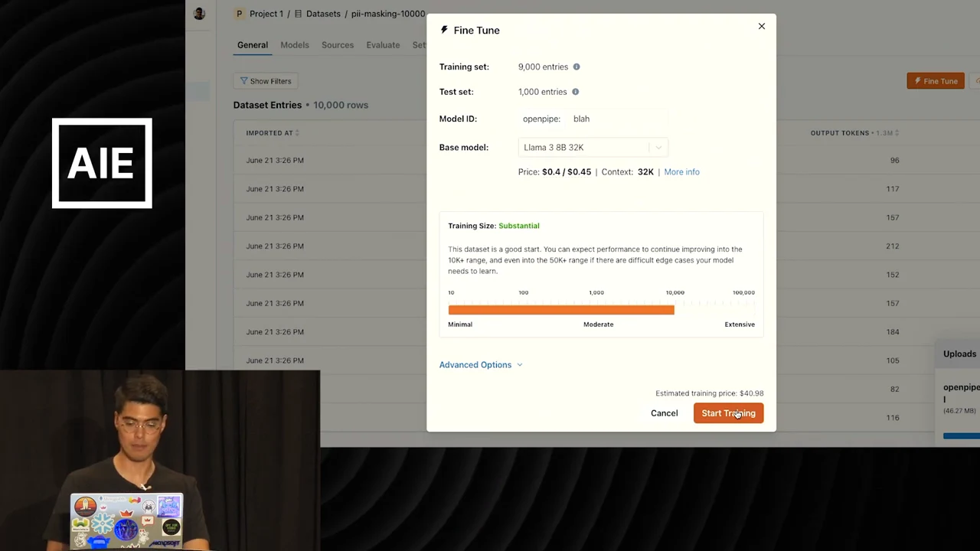Switch to the Models tab
The image size is (980, 551).
tap(295, 45)
